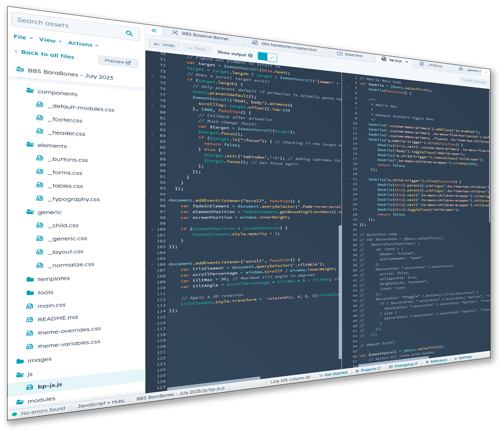The height and width of the screenshot is (433, 504).
Task: Open the Reference link
Action: pos(436,361)
